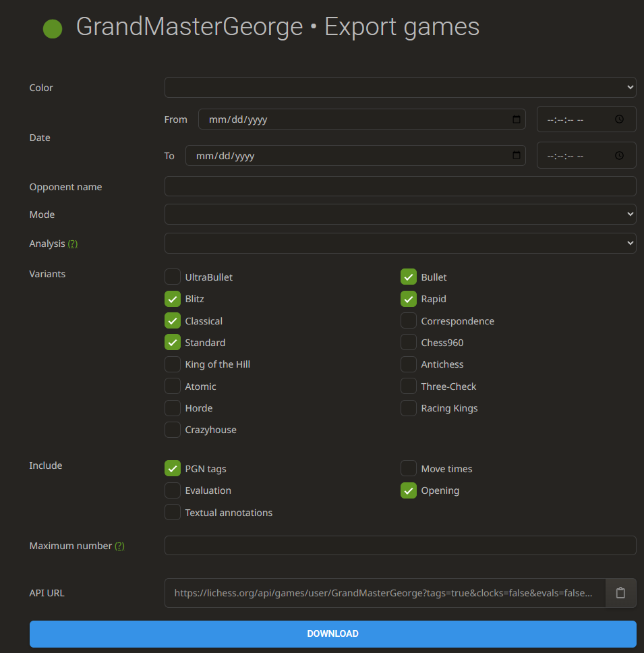Open the Analysis help question mark
Screen dimensions: 644x653
coord(73,244)
